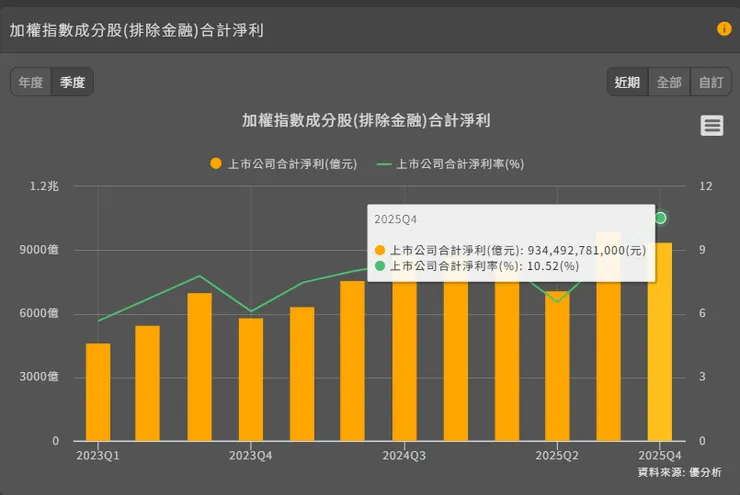Click the 資料來源: 優分析 credit text
This screenshot has height=495, width=740.
[680, 472]
